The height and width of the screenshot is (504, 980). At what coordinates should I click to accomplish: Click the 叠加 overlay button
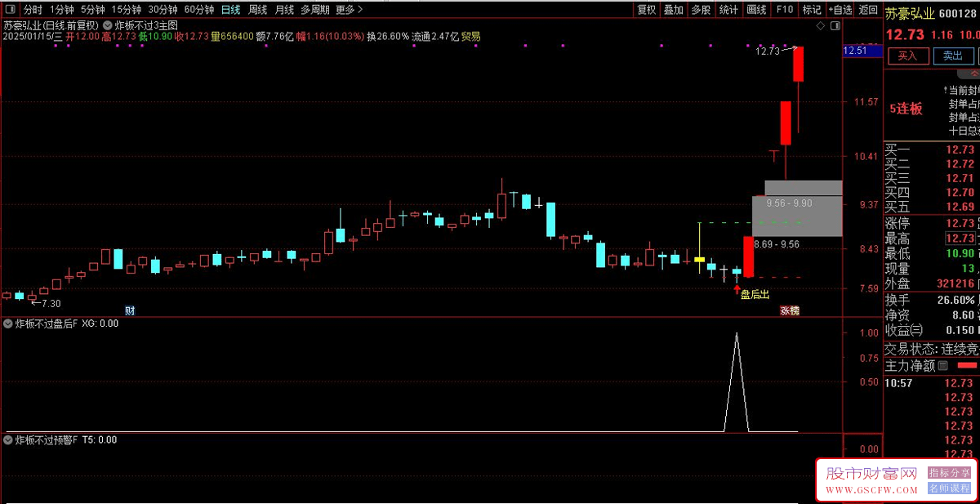(x=674, y=10)
